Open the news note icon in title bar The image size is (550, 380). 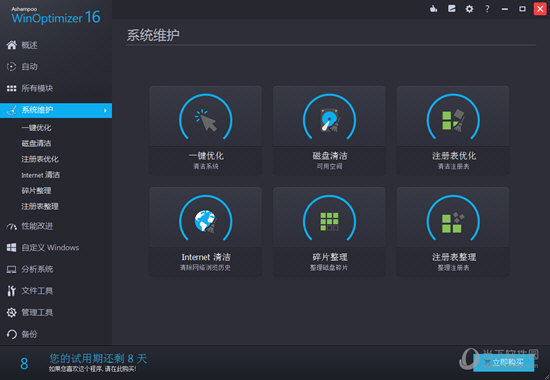tap(452, 9)
